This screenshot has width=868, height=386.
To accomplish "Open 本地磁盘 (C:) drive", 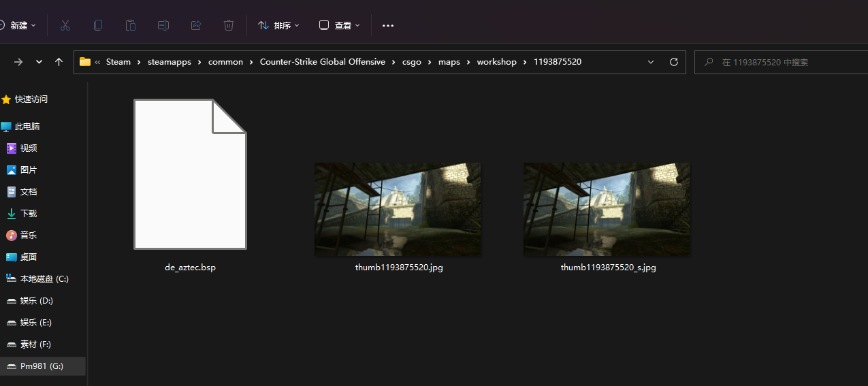I will click(44, 279).
